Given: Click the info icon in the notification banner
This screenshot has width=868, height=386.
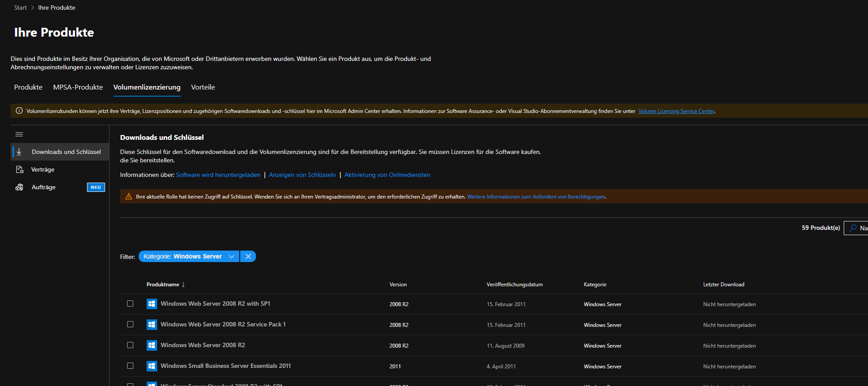Looking at the screenshot, I should 19,111.
